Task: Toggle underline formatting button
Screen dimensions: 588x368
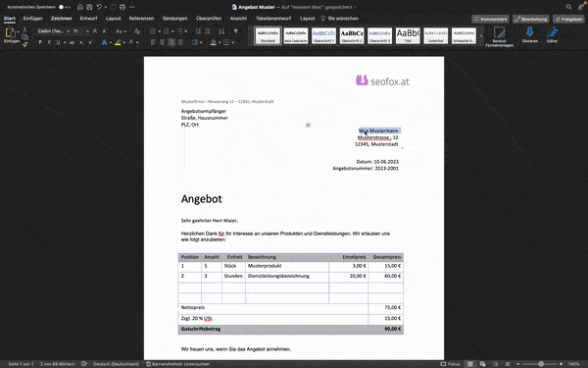Action: (x=58, y=42)
